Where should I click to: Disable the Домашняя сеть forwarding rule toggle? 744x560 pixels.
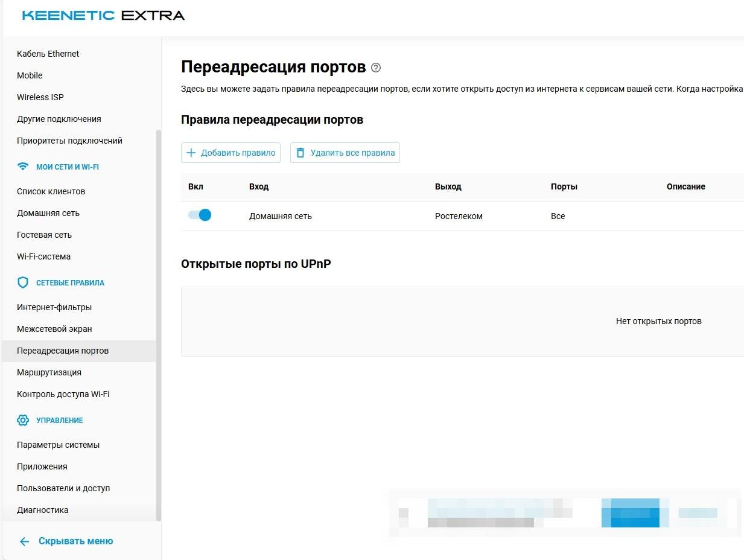click(200, 215)
